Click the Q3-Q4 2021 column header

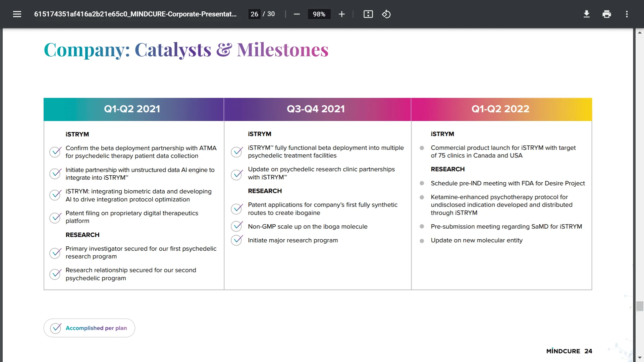coord(317,109)
